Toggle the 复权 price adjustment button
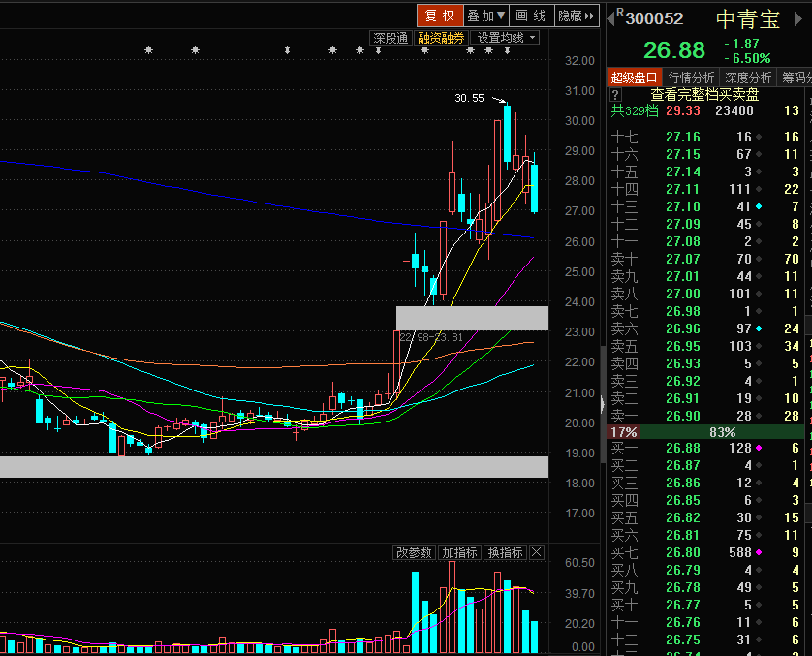The height and width of the screenshot is (656, 812). pyautogui.click(x=440, y=16)
